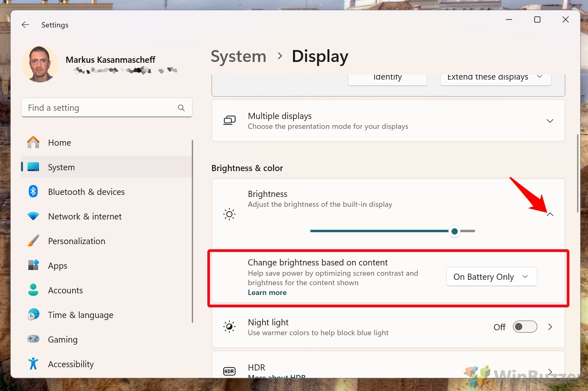This screenshot has width=588, height=391.
Task: Open the On Battery Only dropdown
Action: [492, 277]
